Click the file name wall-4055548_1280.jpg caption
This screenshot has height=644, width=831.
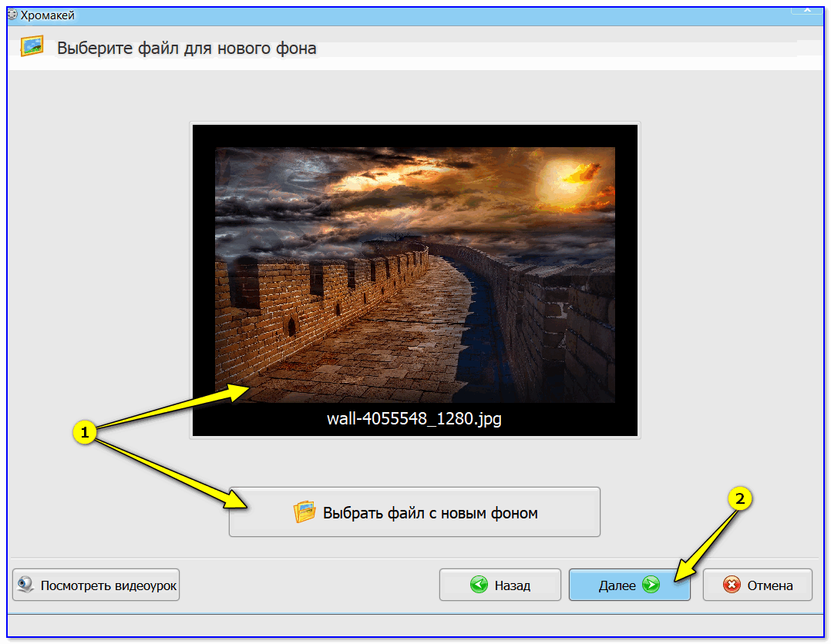pyautogui.click(x=415, y=419)
